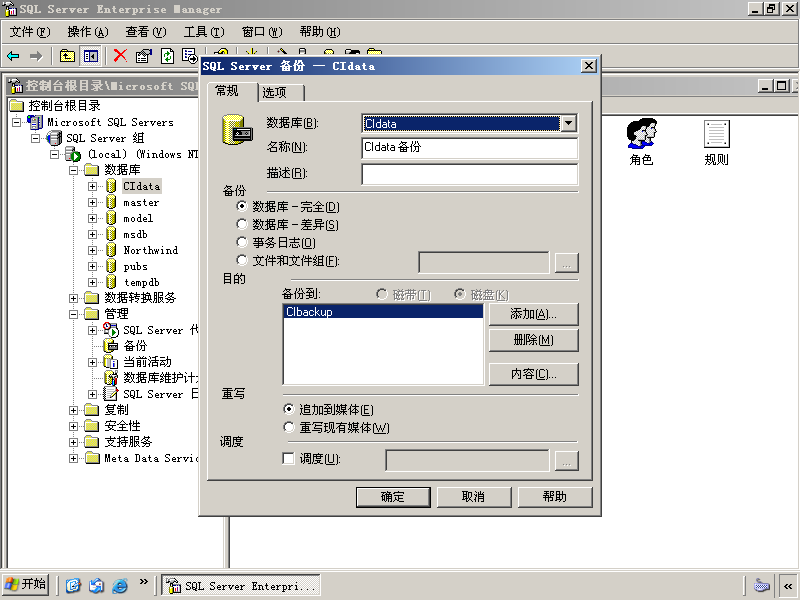800x600 pixels.
Task: Select the 当前活动 node icon
Action: tap(111, 362)
